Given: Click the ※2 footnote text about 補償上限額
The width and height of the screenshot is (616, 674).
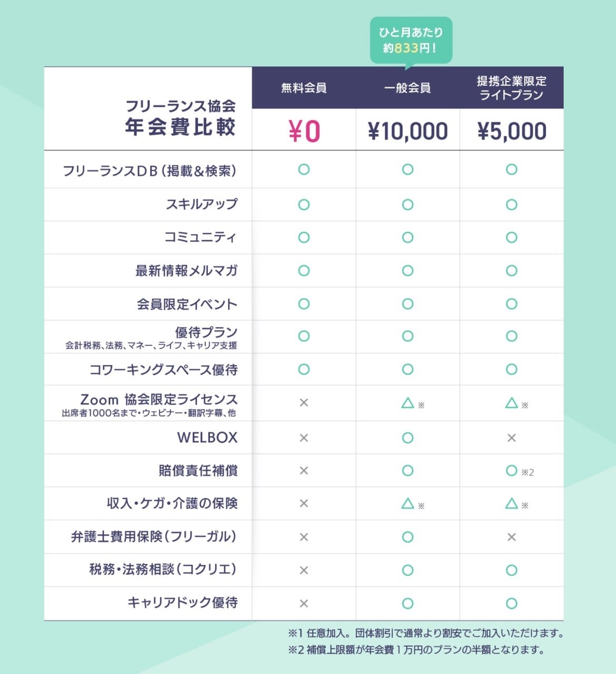Looking at the screenshot, I should tap(416, 650).
